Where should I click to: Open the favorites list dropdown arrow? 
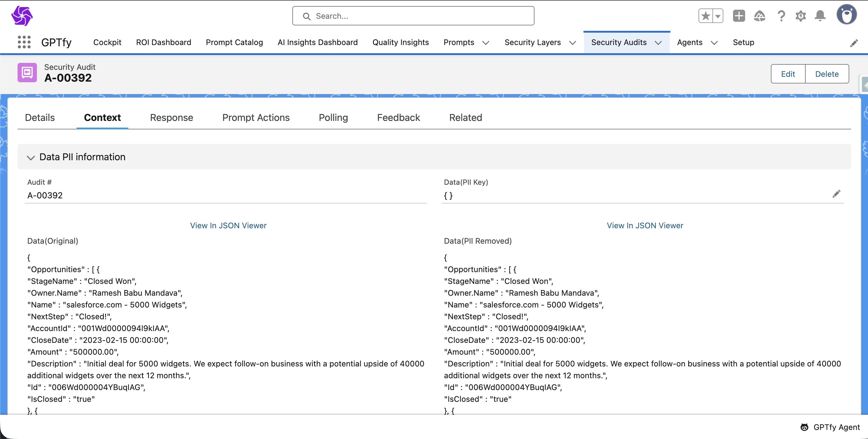click(x=718, y=16)
